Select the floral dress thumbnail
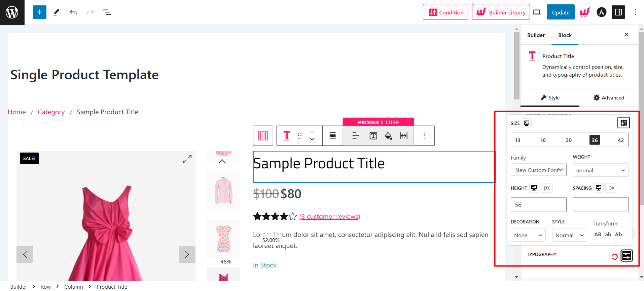 (x=224, y=239)
